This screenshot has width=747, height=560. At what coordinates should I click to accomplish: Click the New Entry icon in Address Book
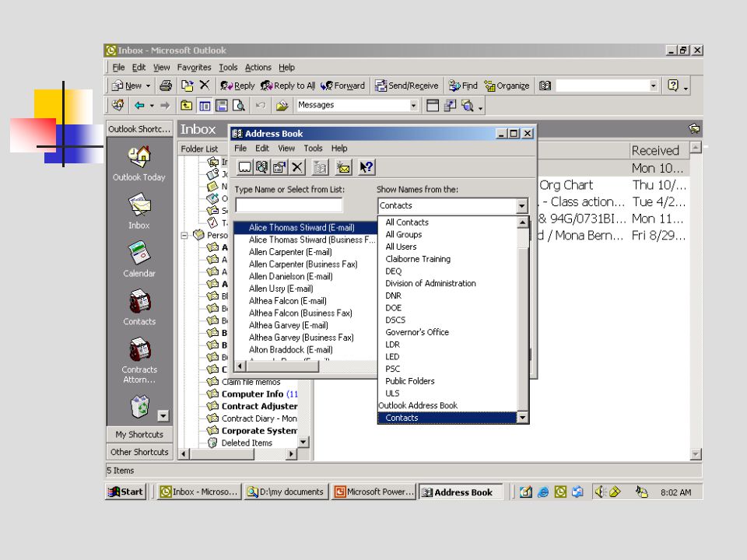point(244,167)
